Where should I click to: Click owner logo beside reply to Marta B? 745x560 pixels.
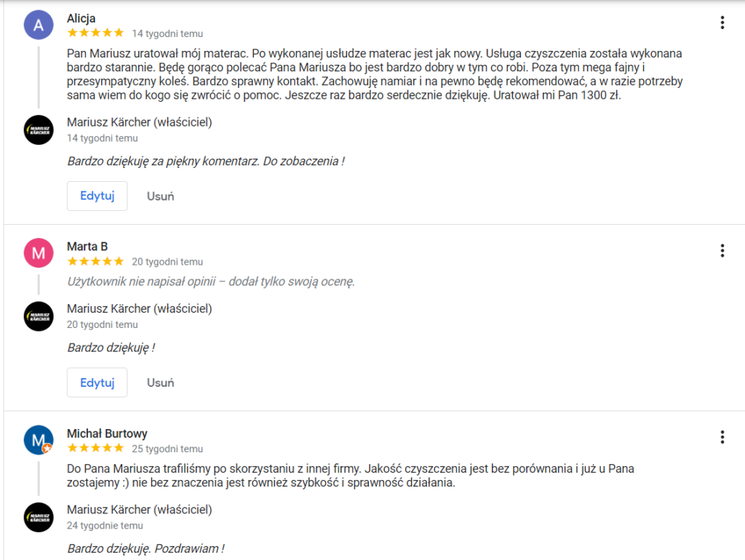click(39, 316)
